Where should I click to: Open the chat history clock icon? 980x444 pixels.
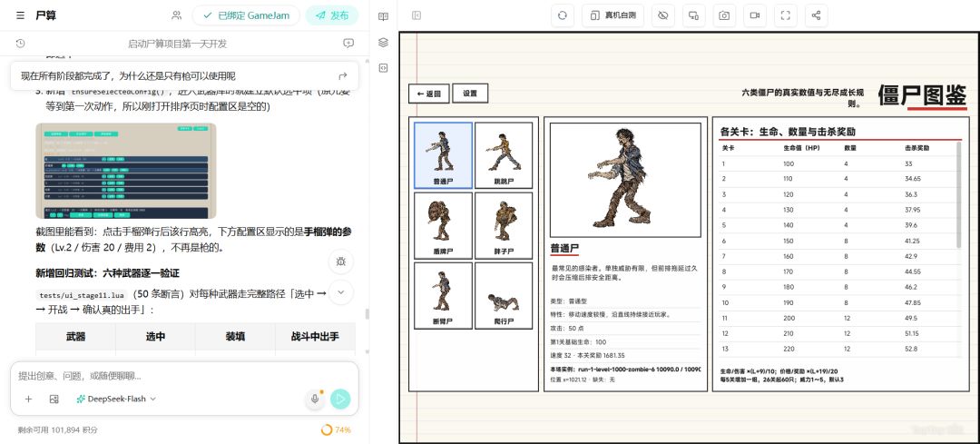pyautogui.click(x=20, y=44)
